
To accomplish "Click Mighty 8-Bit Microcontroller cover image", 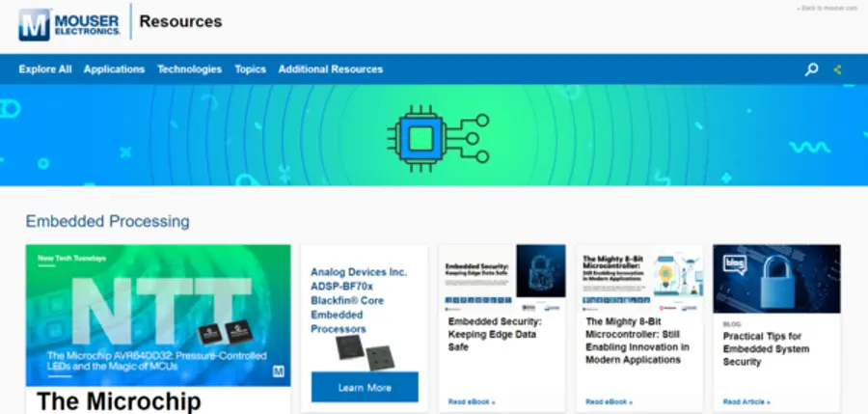I will point(639,277).
